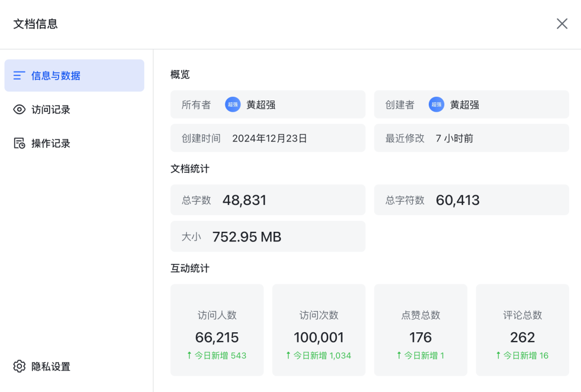Click the eye icon beside 访问记录
581x392 pixels.
tap(19, 110)
